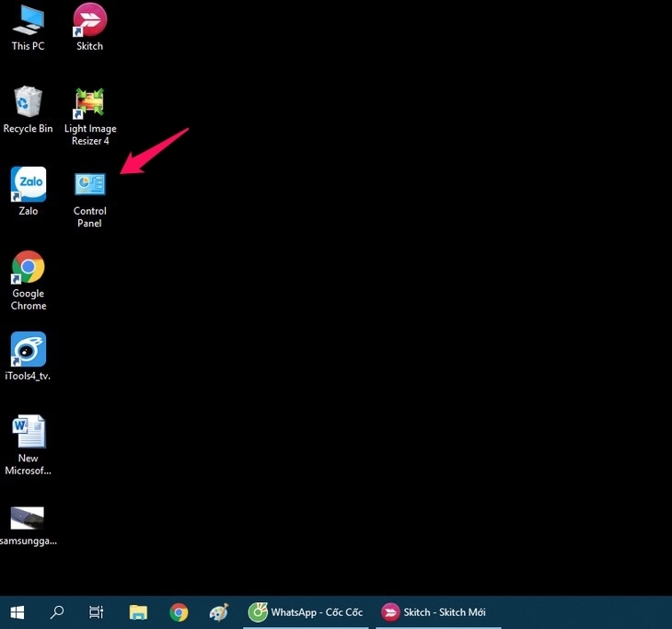Click the Skitch desktop shortcut
Image resolution: width=672 pixels, height=629 pixels.
coord(89,18)
